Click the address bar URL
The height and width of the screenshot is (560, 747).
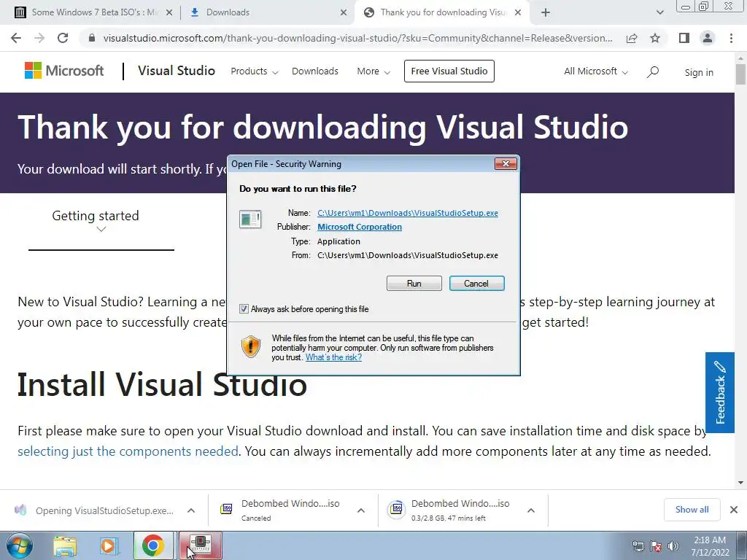[x=357, y=38]
